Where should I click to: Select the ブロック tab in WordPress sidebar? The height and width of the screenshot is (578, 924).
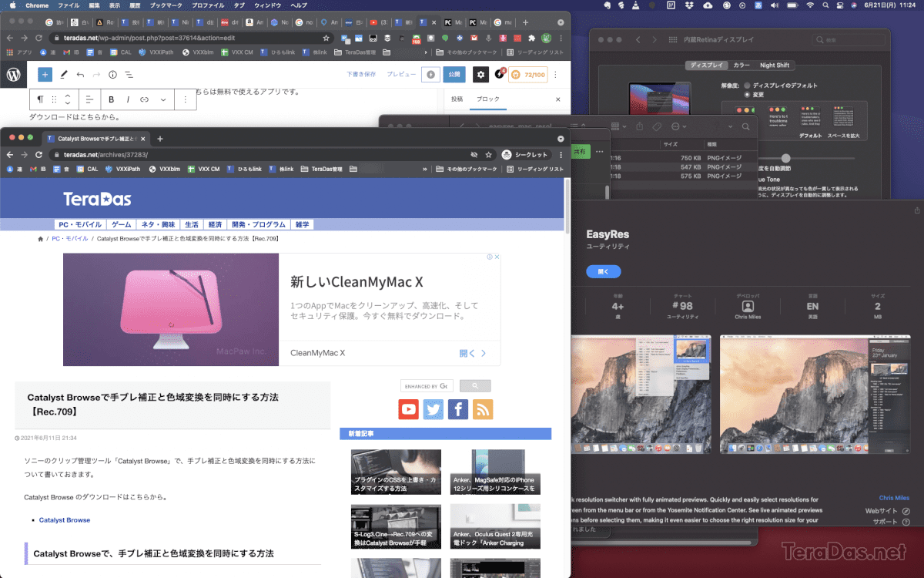coord(487,99)
